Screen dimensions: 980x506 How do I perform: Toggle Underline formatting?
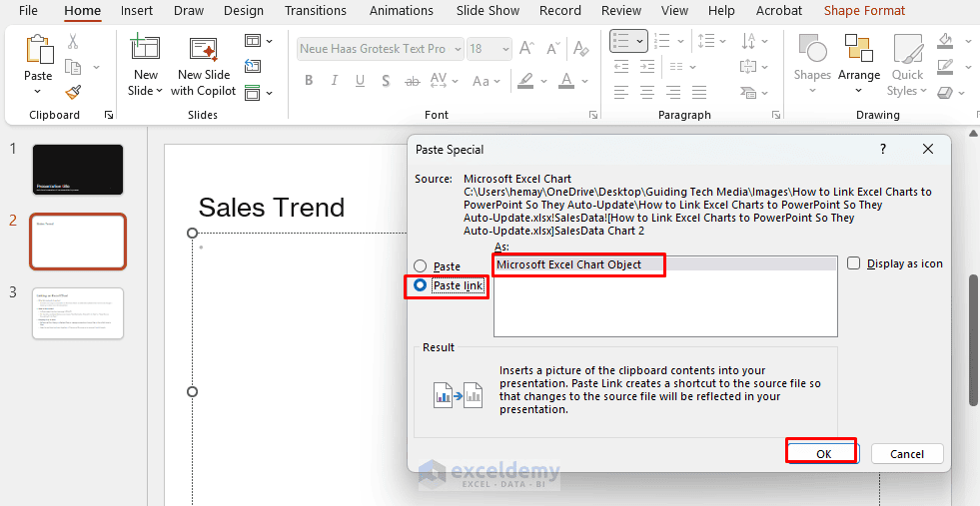[x=360, y=81]
